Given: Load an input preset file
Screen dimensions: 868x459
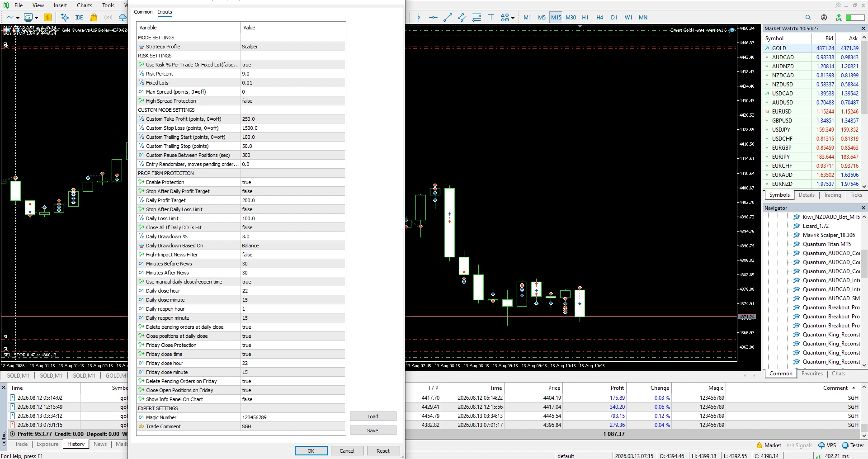Looking at the screenshot, I should pyautogui.click(x=373, y=416).
